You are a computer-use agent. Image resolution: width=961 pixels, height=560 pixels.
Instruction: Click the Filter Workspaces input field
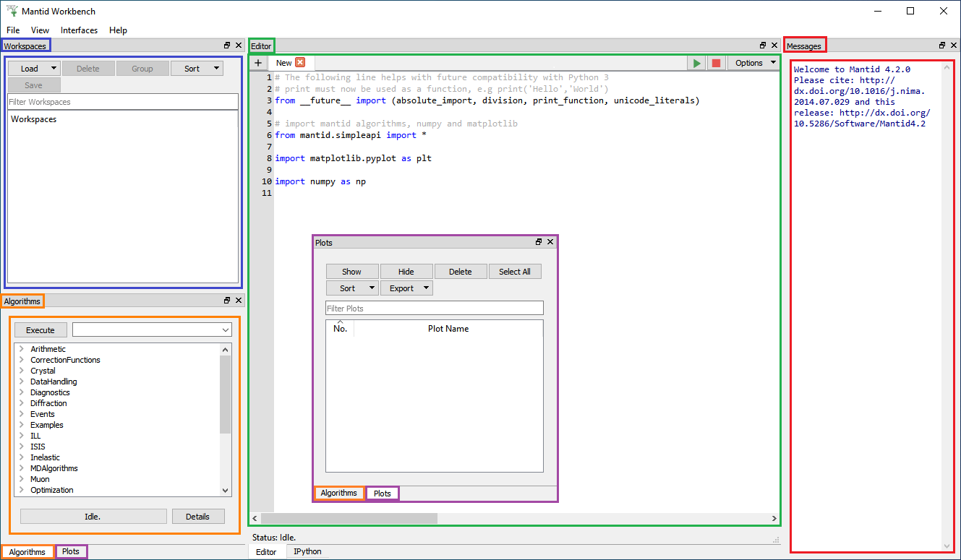pyautogui.click(x=122, y=102)
